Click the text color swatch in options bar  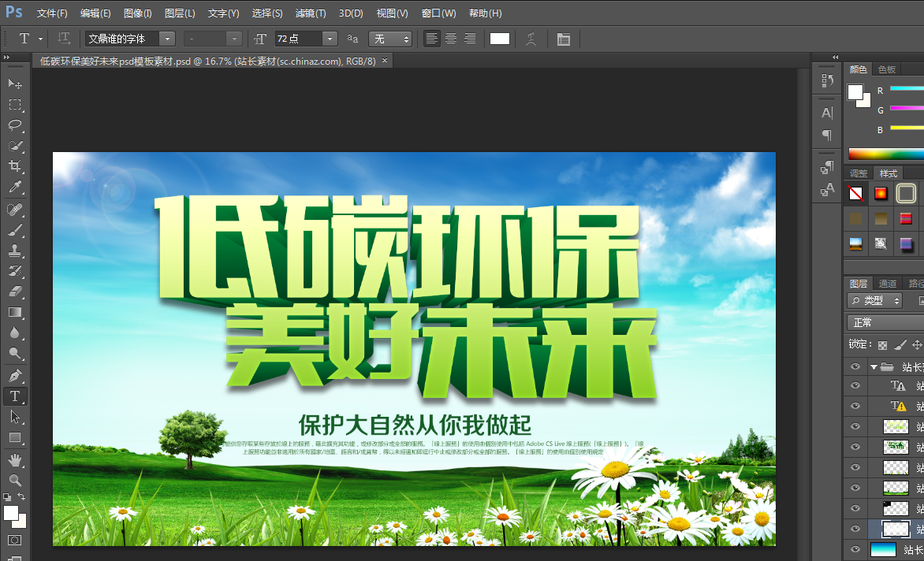click(500, 39)
